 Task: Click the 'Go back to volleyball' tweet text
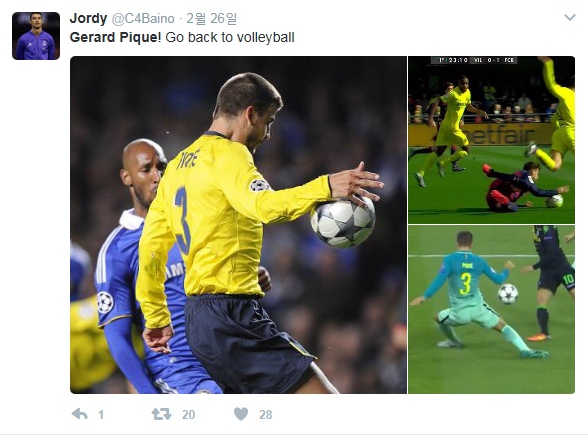pos(230,38)
